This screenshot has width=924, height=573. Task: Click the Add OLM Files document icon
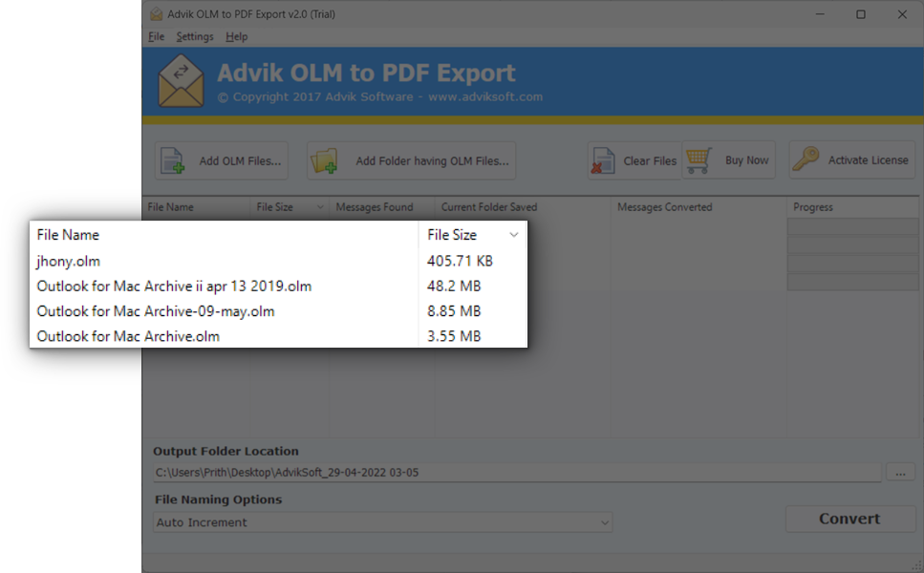[173, 160]
